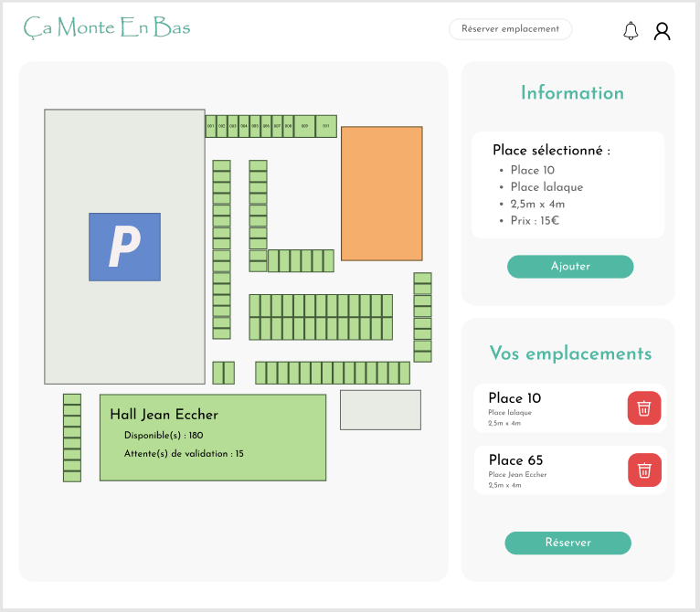
Task: Open Place 10 entry in Vos emplacements
Action: 548,408
